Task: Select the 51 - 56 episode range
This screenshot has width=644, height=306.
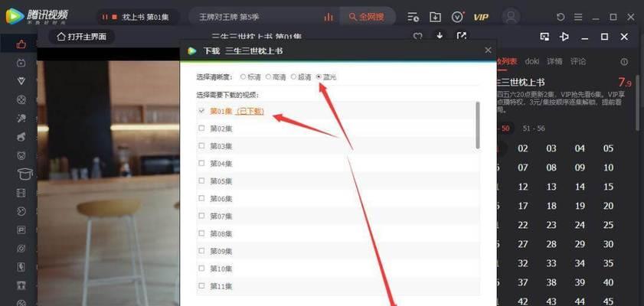Action: click(x=534, y=129)
